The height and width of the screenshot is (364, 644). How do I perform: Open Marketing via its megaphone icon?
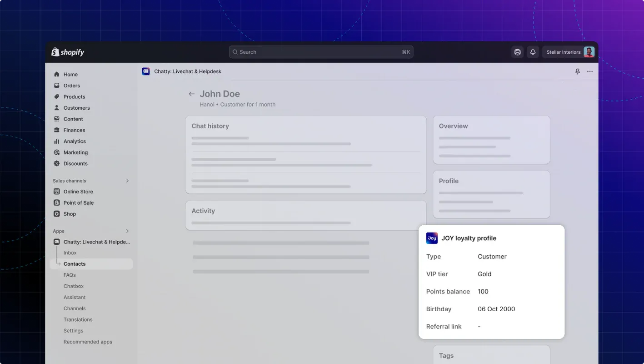(56, 152)
